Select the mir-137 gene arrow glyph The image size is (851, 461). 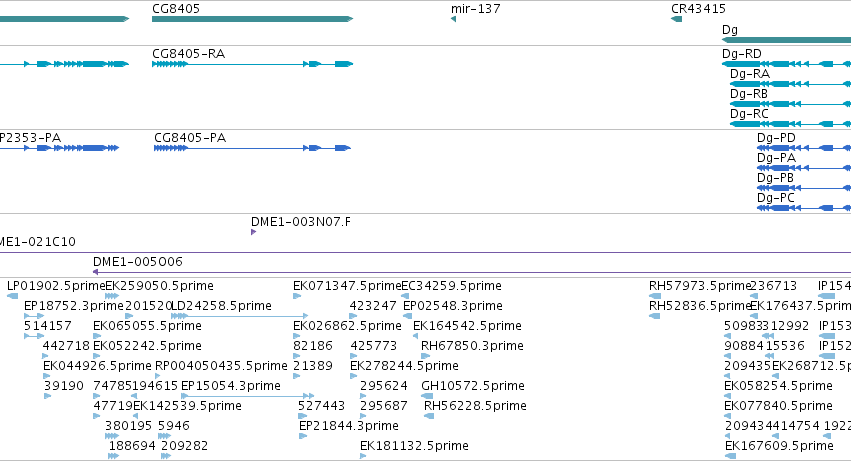[x=454, y=19]
